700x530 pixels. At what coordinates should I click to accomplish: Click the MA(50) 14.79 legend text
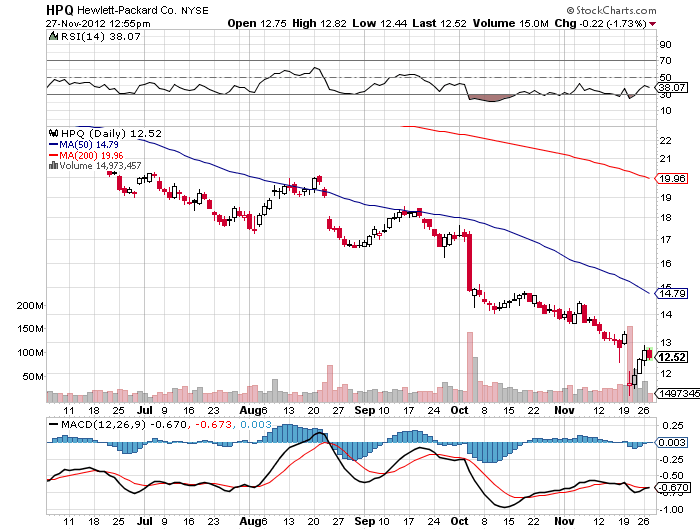tap(89, 145)
